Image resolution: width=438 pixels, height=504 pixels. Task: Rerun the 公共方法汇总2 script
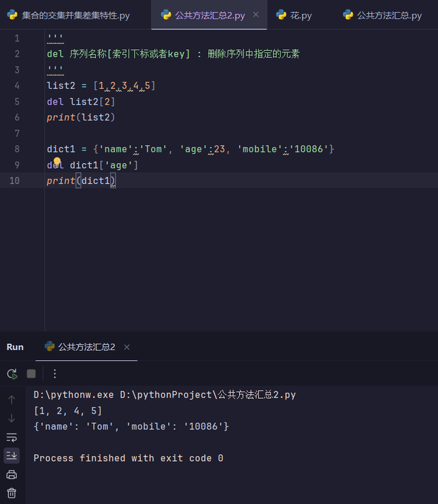[x=12, y=374]
